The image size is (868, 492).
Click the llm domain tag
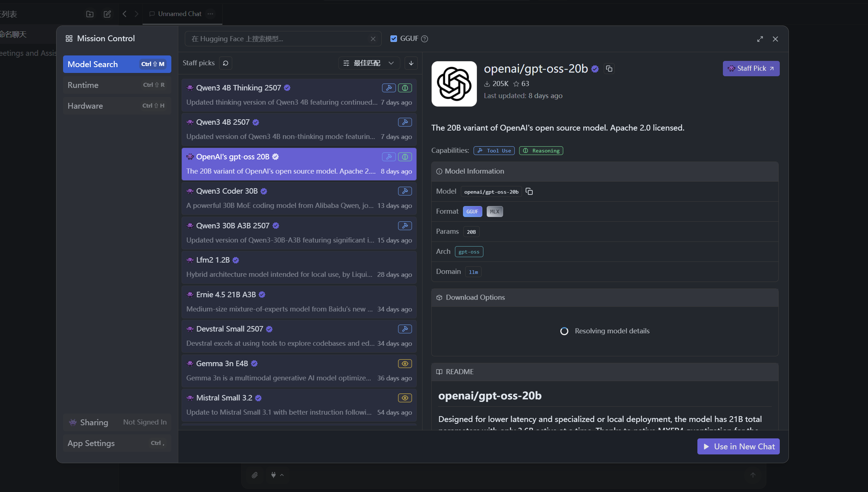pos(473,272)
